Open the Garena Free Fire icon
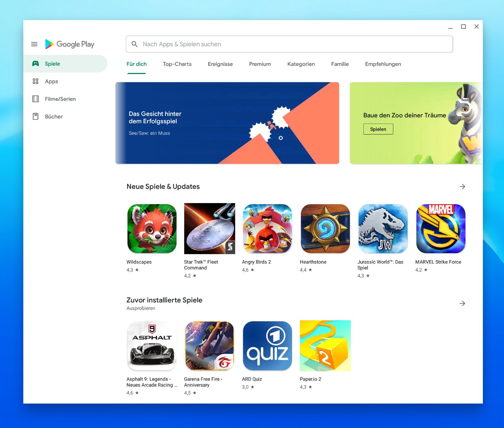 210,346
